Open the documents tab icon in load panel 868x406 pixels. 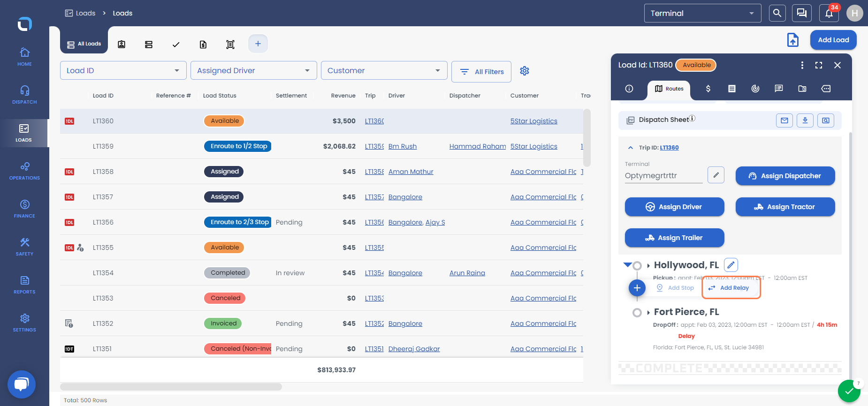[x=802, y=89]
